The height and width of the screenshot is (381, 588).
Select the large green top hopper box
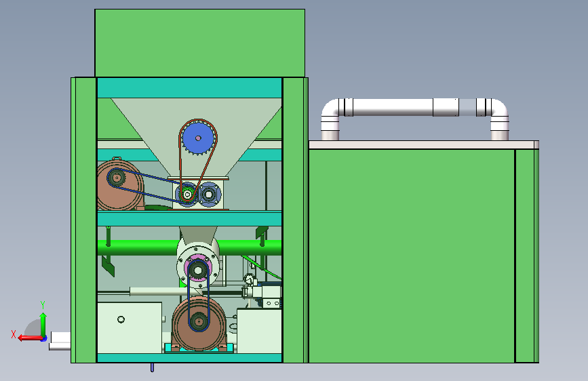click(200, 43)
